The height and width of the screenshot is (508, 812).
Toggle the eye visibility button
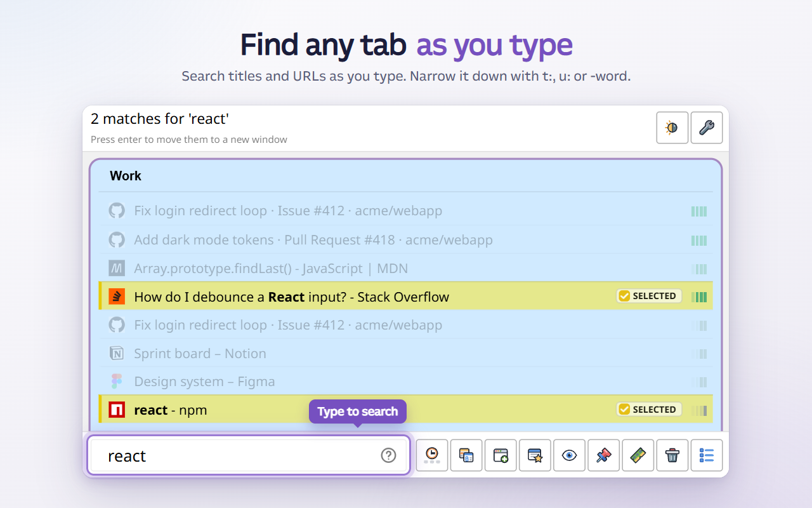pyautogui.click(x=569, y=455)
